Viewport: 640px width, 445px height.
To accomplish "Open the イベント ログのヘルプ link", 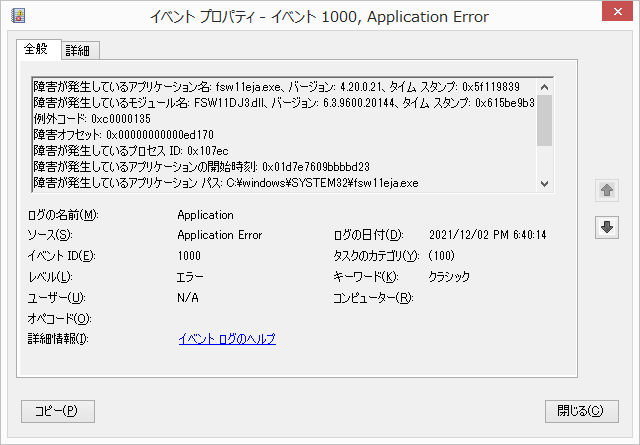I will (x=227, y=339).
